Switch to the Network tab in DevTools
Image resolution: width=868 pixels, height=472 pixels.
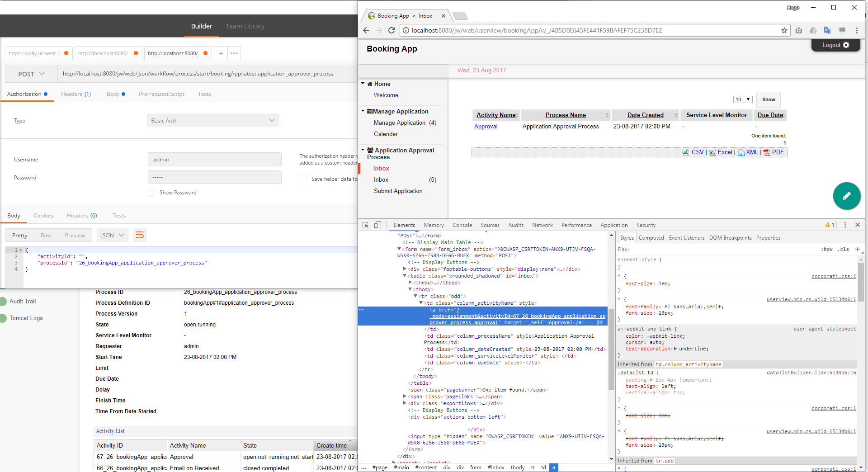point(542,225)
